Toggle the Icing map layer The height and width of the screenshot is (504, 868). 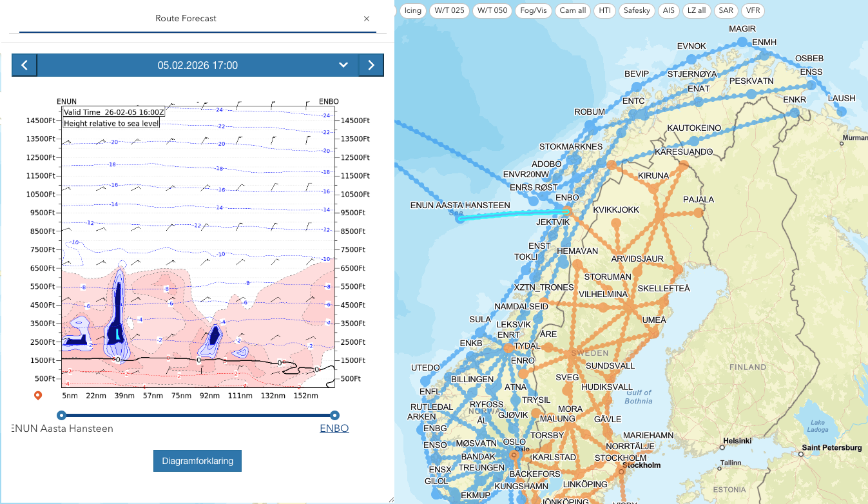tap(413, 10)
